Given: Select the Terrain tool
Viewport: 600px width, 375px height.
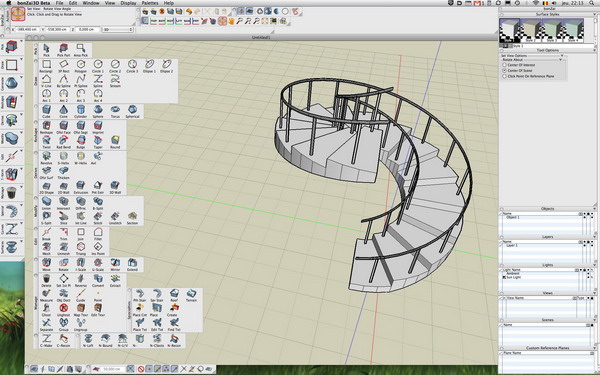Looking at the screenshot, I should pos(191,295).
